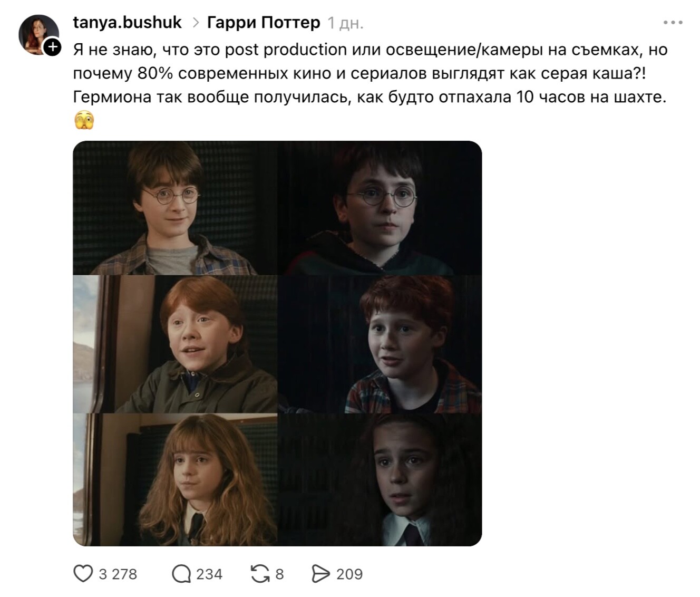This screenshot has height=597, width=700.
Task: Click the chevron arrow before Гарри Поттер
Action: (x=195, y=23)
